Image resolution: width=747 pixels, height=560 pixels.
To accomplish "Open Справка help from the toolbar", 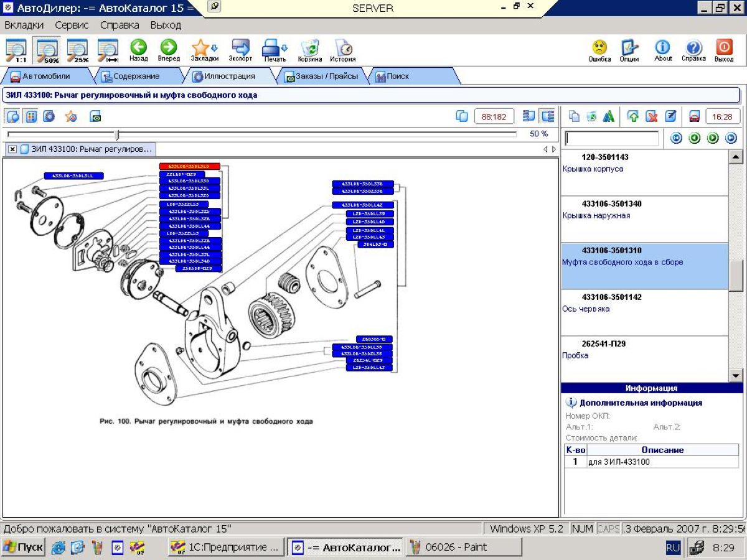I will (693, 50).
